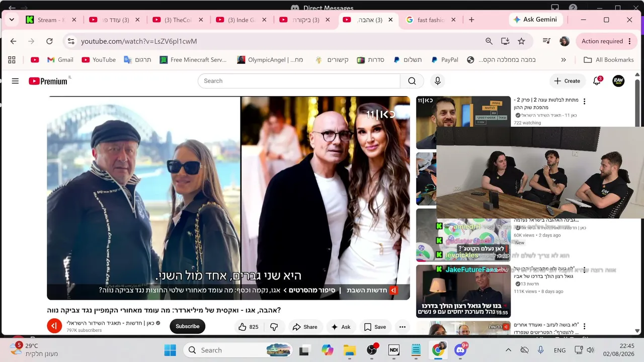Viewport: 644px width, 362px height.
Task: Open the Windows Start menu
Action: (x=170, y=350)
